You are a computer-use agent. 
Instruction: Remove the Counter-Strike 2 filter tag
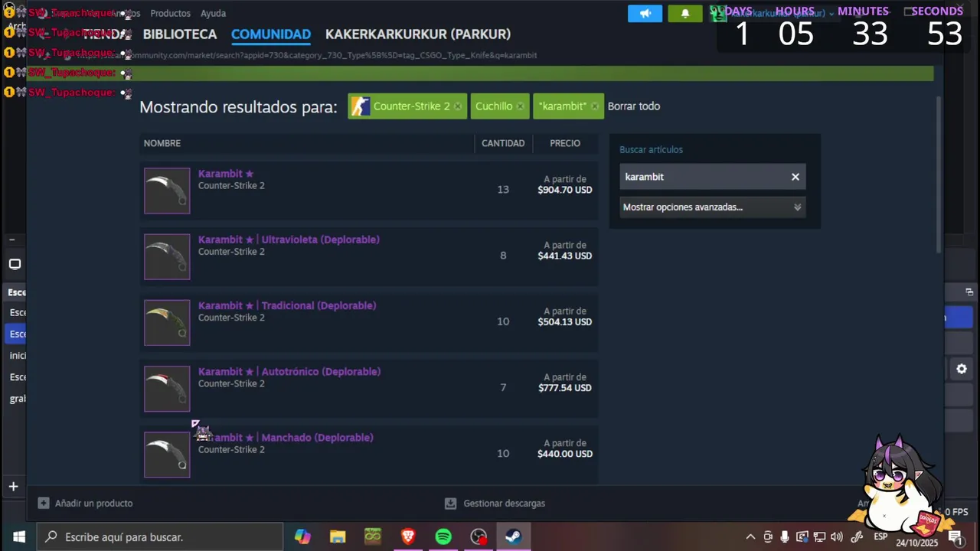coord(458,106)
